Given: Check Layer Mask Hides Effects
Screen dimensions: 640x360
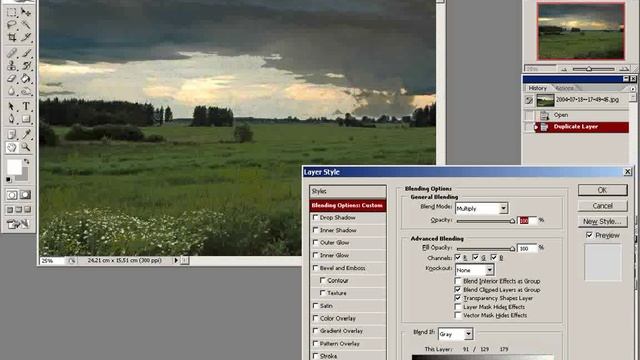Looking at the screenshot, I should [x=458, y=307].
